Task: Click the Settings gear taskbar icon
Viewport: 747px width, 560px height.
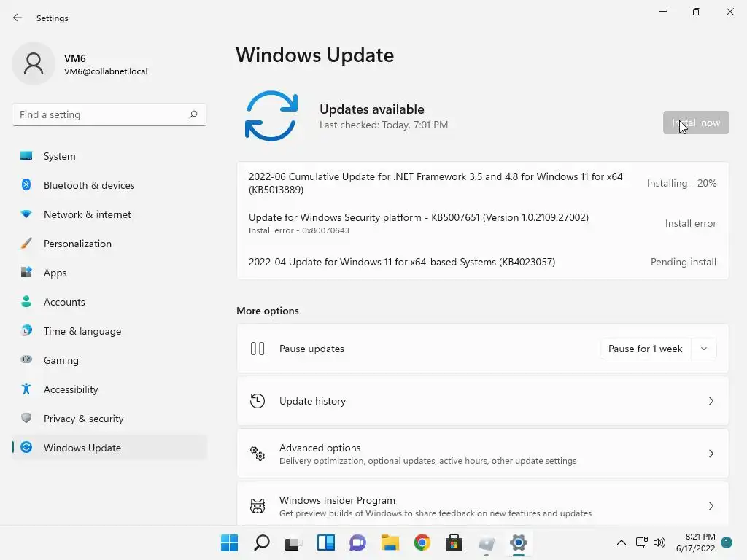Action: click(x=519, y=542)
